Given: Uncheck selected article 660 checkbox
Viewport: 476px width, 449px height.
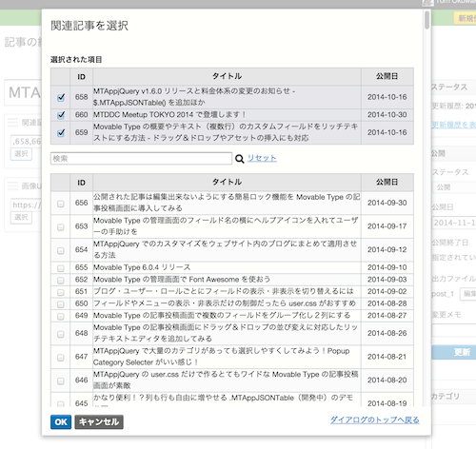Looking at the screenshot, I should pyautogui.click(x=61, y=115).
